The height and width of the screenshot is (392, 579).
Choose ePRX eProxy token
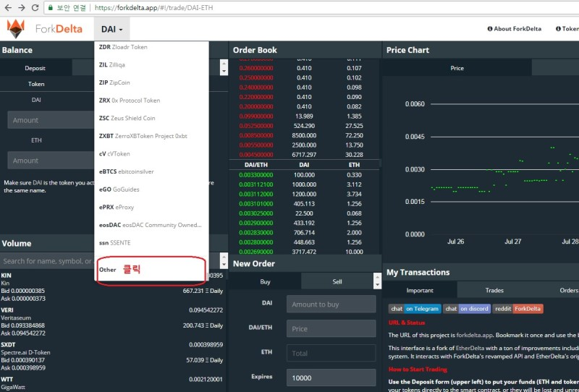(151, 207)
